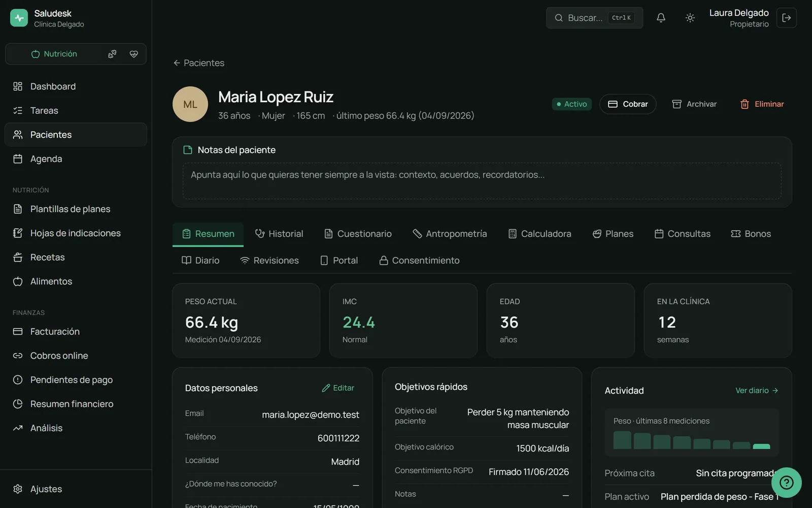Open Plantillas de planes

tap(76, 209)
